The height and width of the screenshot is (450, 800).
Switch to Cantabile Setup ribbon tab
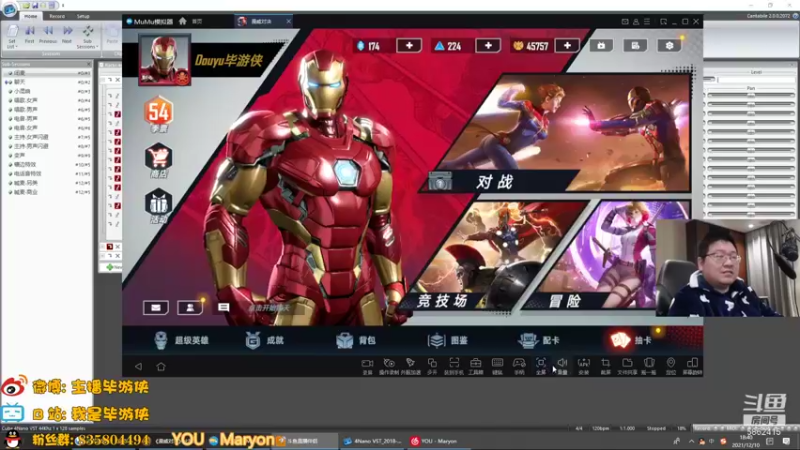tap(83, 16)
